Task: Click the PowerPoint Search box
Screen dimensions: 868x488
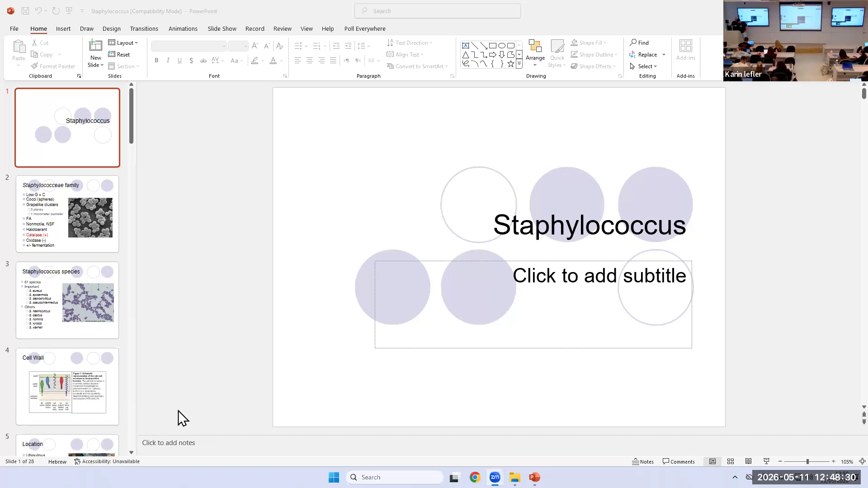Action: (x=438, y=11)
